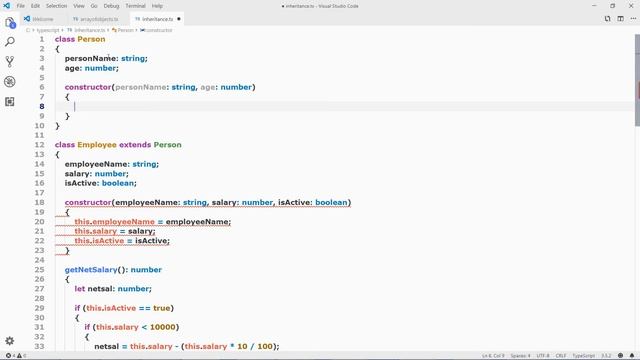Open the Person class breadcrumb
Image resolution: width=640 pixels, height=360 pixels.
tap(125, 30)
